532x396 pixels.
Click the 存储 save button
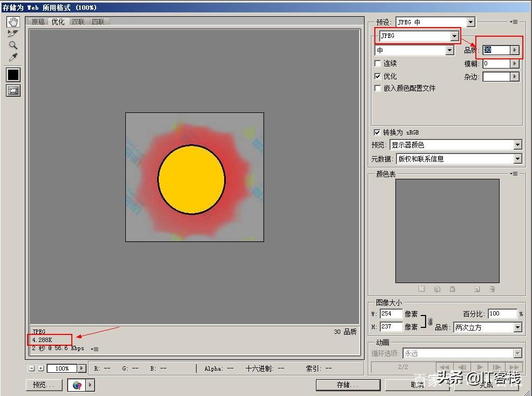coord(348,385)
